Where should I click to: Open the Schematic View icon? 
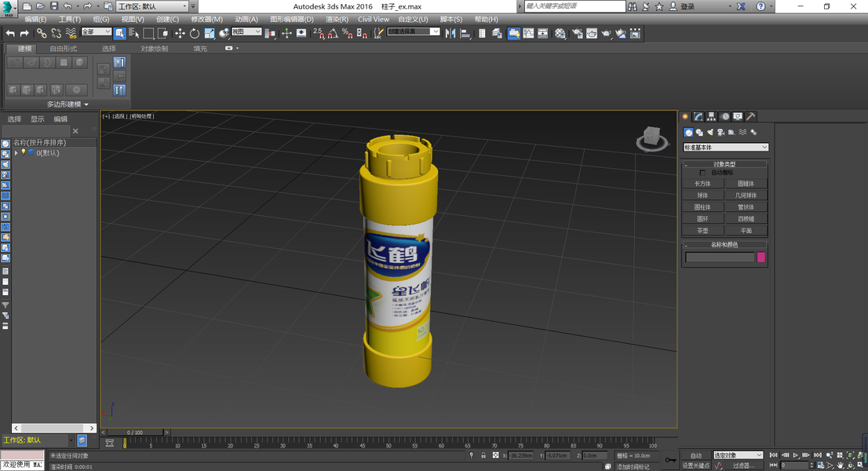(543, 33)
